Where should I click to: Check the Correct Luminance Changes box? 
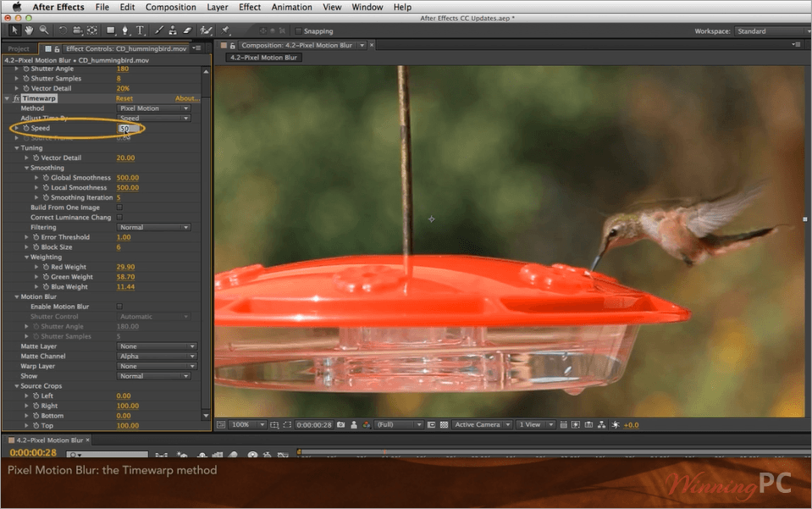[119, 217]
